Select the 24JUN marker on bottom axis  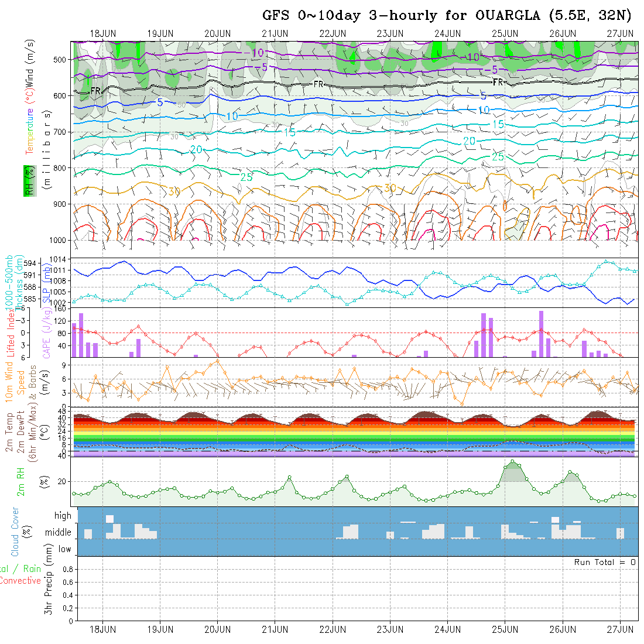coord(447,629)
